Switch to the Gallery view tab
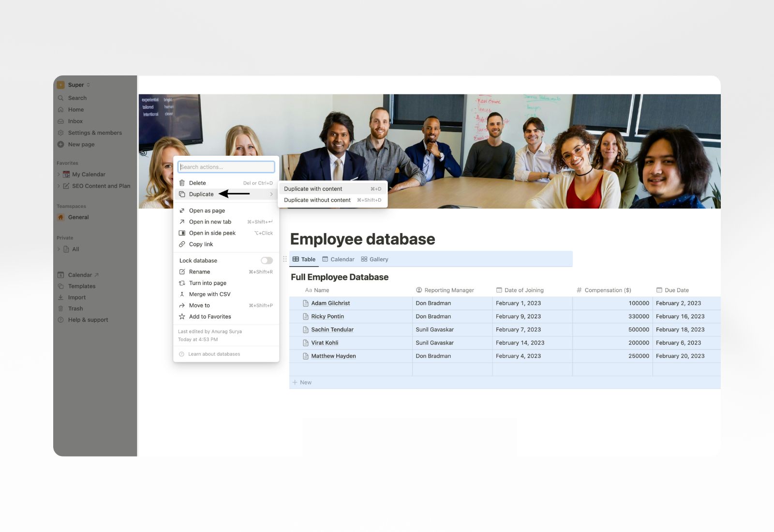 [x=374, y=259]
